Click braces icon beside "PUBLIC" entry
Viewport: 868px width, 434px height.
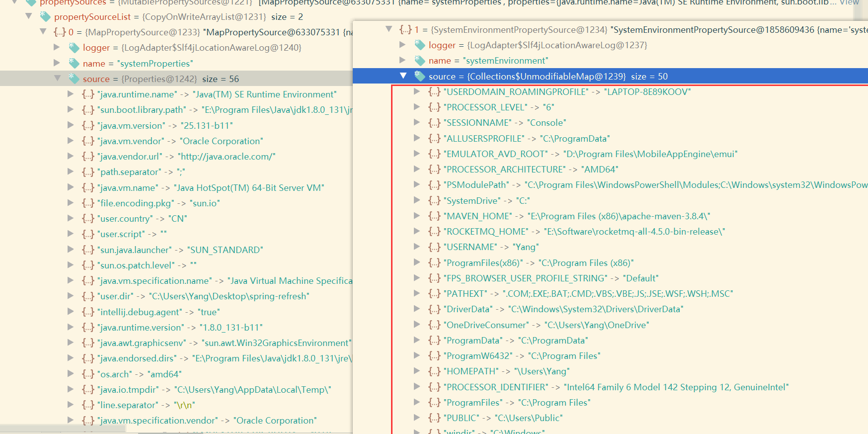(x=434, y=418)
